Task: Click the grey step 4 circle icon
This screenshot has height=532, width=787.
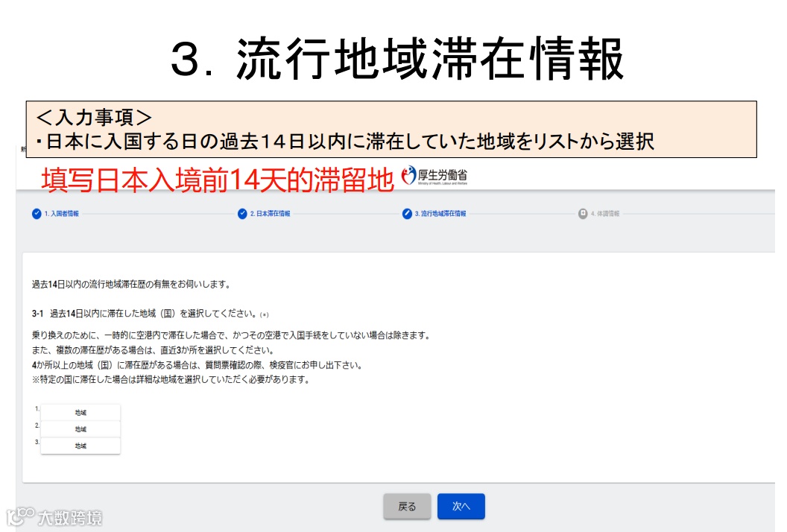Action: (583, 214)
